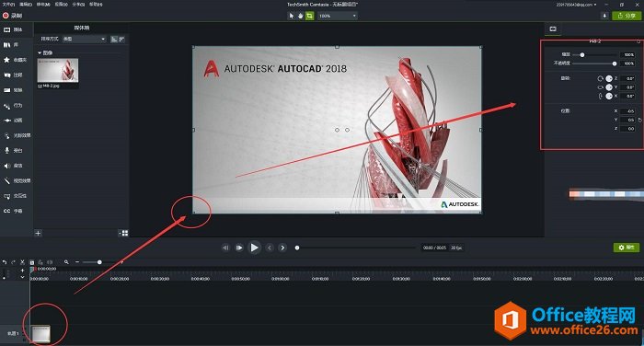Toggle media bin grid view button
This screenshot has width=644, height=346.
(123, 234)
